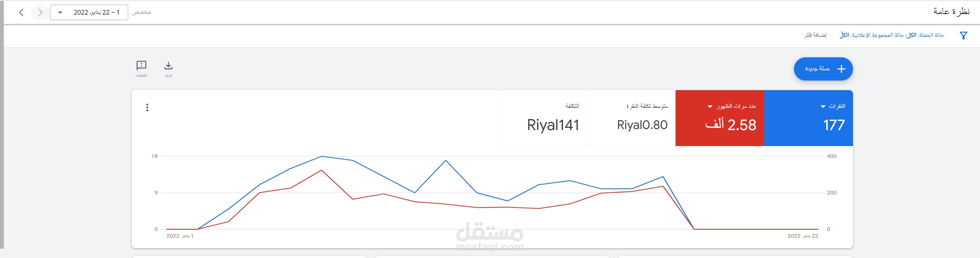
Task: Click the plus icon on new campaign button
Action: coord(841,69)
